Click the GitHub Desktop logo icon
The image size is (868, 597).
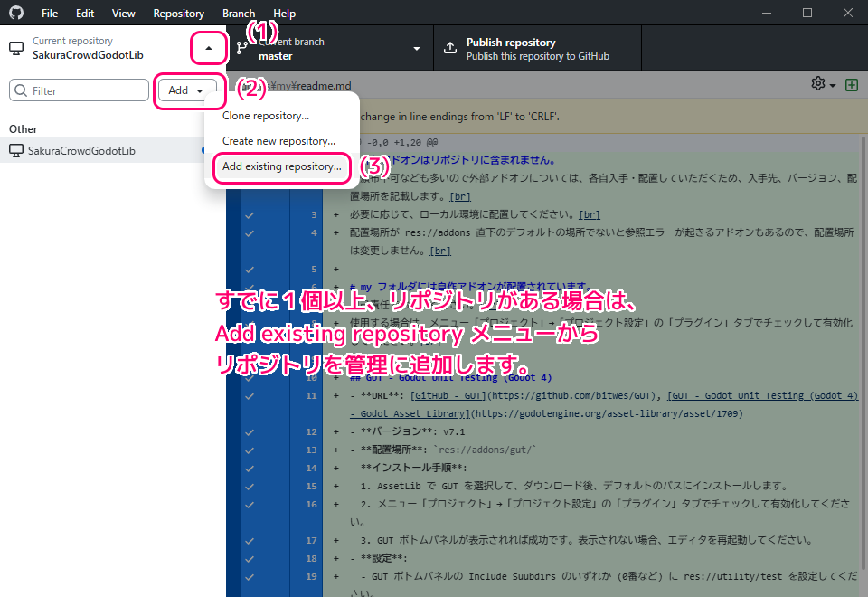16,14
